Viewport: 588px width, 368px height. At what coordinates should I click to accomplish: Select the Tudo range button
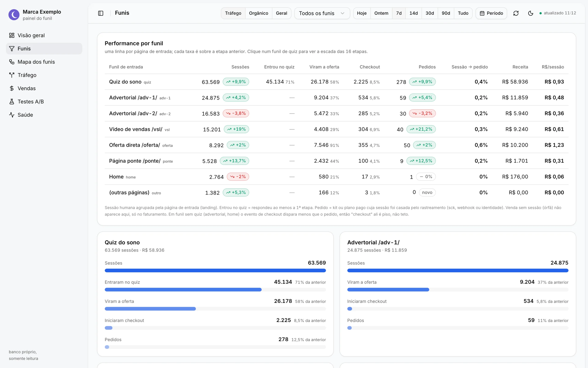[x=463, y=13]
